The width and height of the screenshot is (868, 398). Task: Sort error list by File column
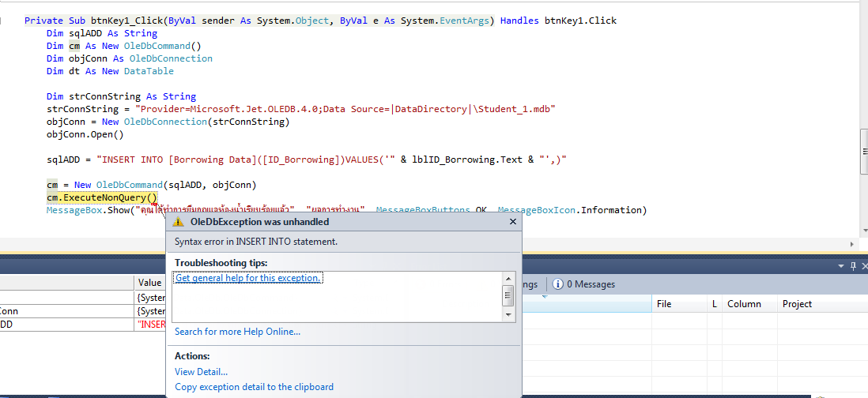[664, 304]
